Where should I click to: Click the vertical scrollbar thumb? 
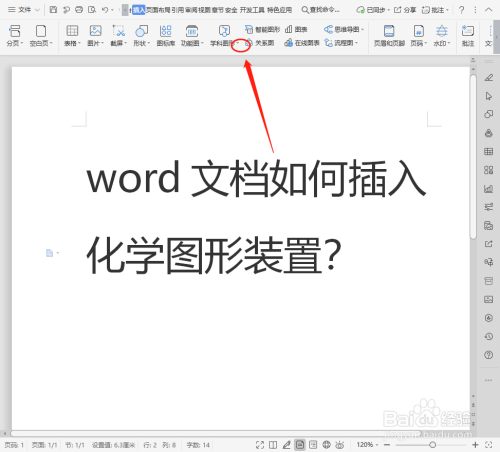coord(473,157)
